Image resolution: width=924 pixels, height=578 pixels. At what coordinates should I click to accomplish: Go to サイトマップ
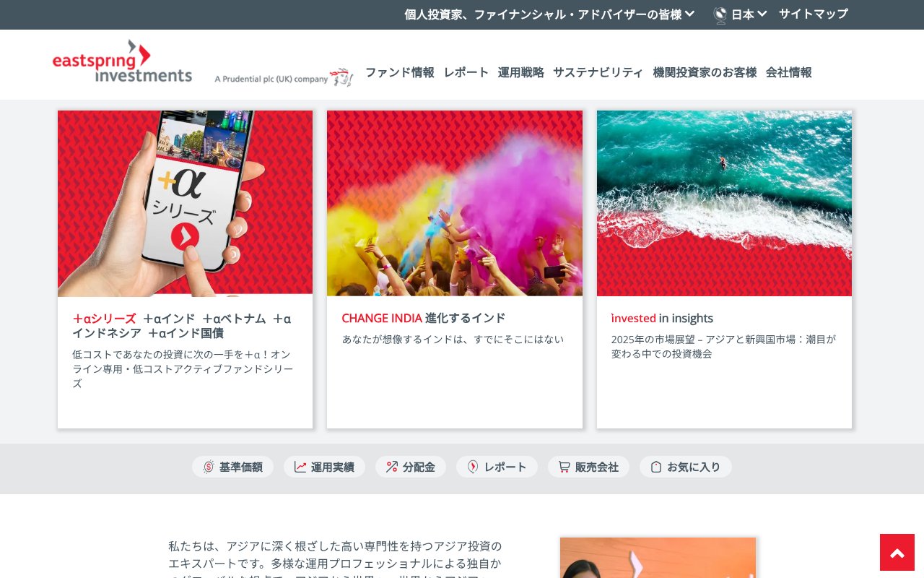(813, 14)
